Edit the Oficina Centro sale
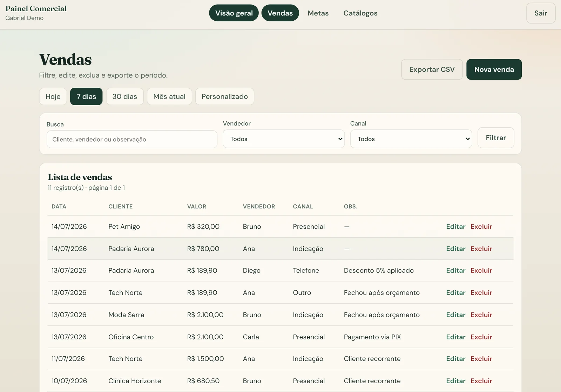Screen dimensions: 561x392 click(x=456, y=337)
